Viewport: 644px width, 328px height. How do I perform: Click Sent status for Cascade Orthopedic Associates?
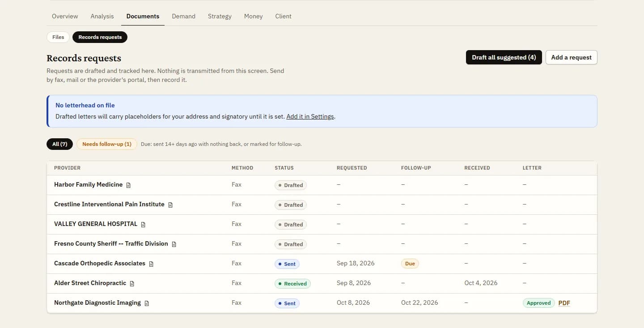[x=287, y=264]
